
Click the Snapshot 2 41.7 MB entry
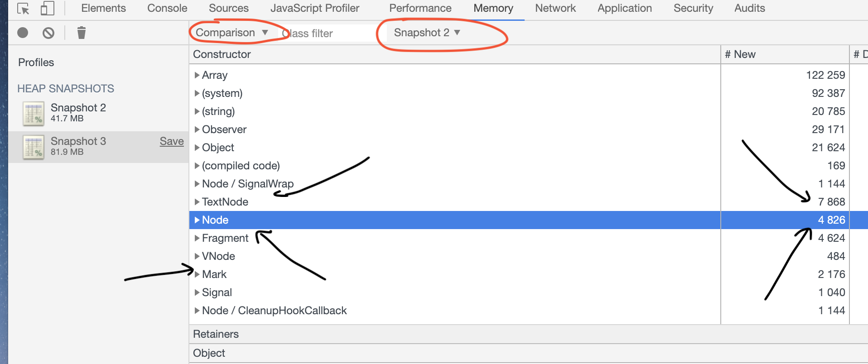pos(98,113)
